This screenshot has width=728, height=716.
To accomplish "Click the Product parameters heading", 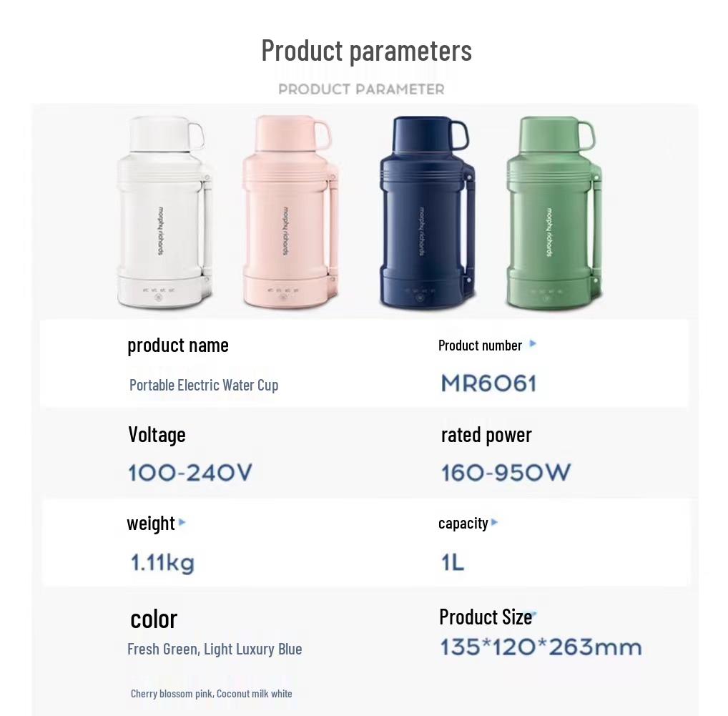I will click(366, 50).
